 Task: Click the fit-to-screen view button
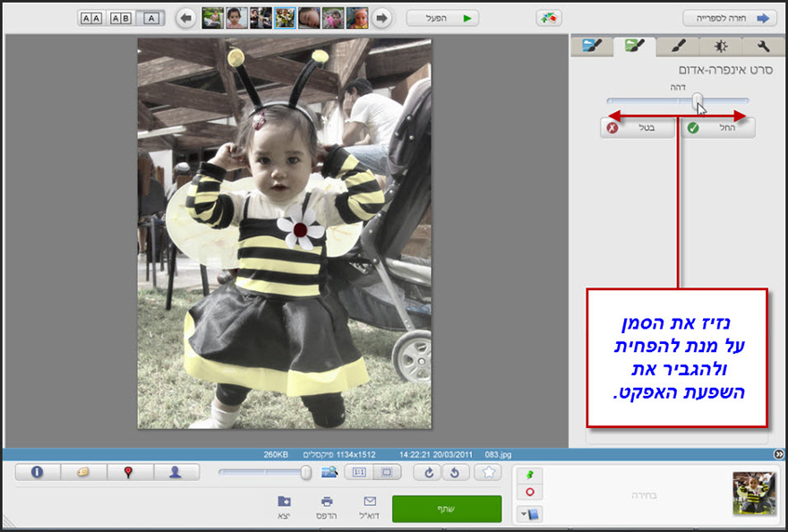(x=389, y=473)
